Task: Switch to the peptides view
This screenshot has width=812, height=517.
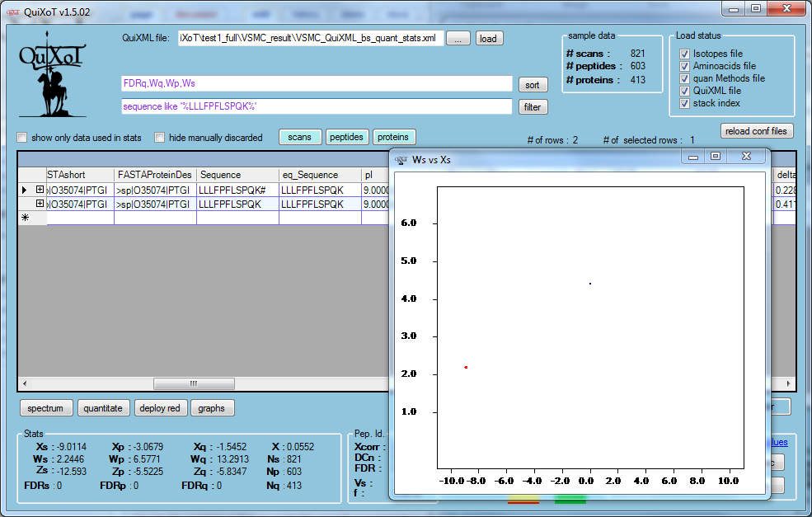Action: point(346,138)
